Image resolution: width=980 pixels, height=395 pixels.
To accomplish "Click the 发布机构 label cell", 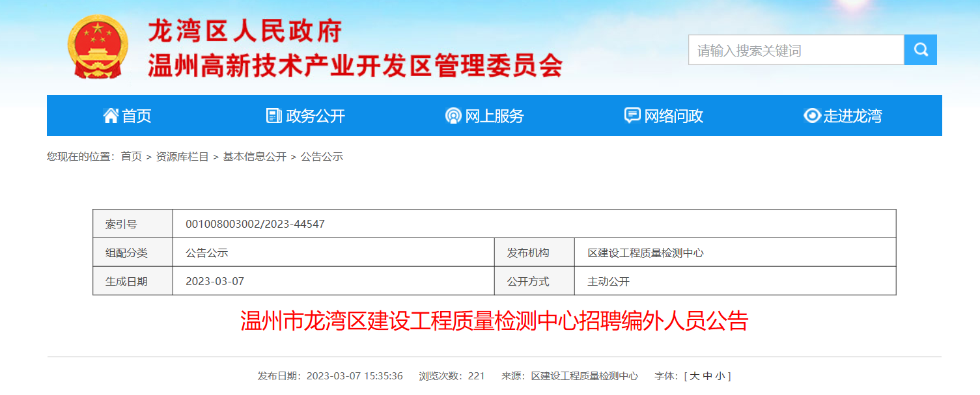I will tap(535, 252).
